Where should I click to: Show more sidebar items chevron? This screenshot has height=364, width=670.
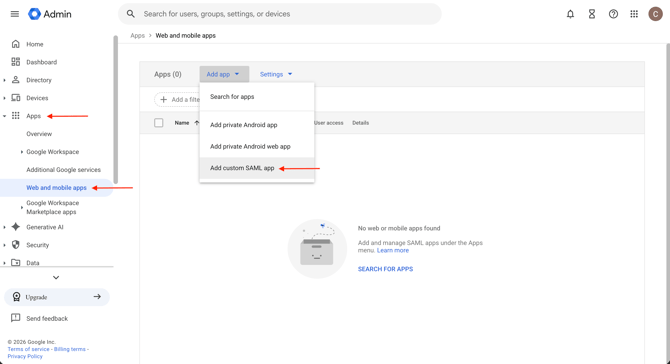tap(56, 277)
